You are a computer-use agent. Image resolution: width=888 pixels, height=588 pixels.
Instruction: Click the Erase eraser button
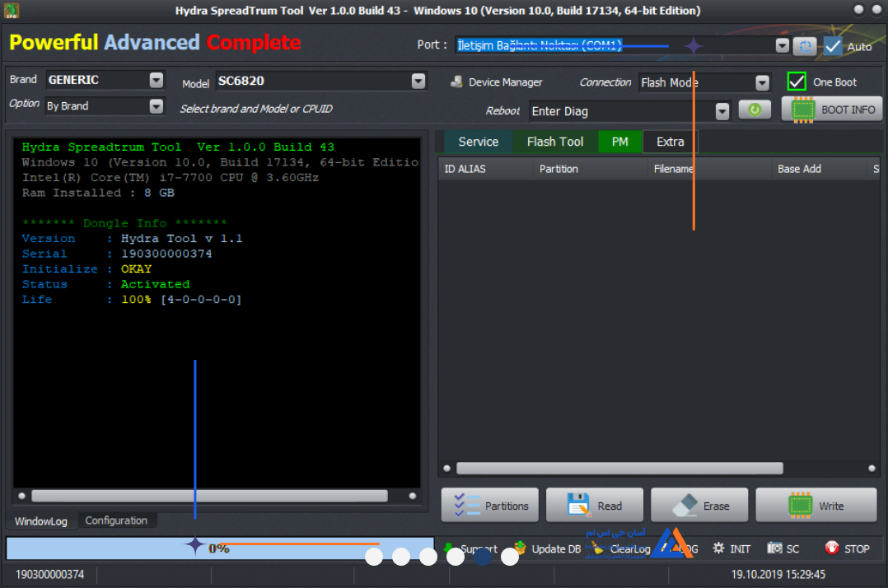coord(699,505)
